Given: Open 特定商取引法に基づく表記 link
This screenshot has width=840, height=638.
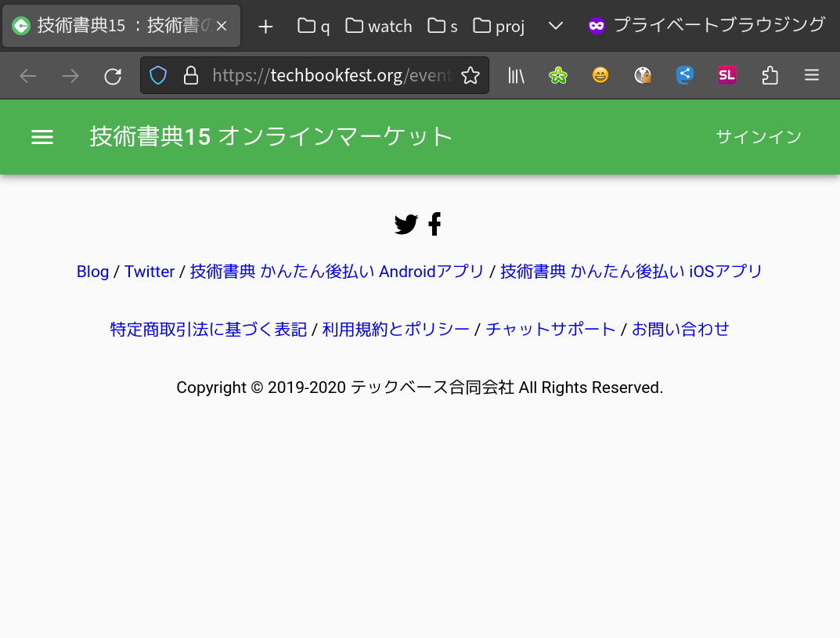Looking at the screenshot, I should point(208,330).
